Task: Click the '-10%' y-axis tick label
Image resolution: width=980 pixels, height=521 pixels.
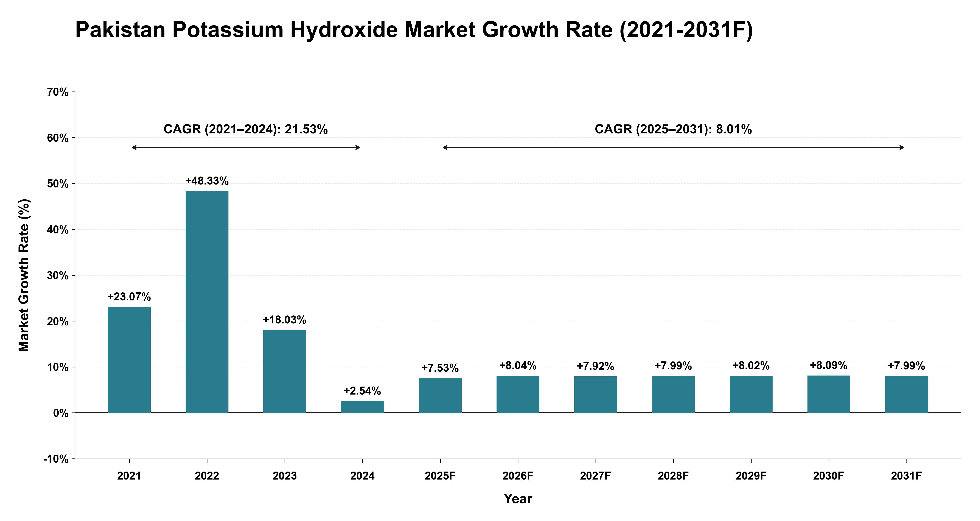Action: 56,459
